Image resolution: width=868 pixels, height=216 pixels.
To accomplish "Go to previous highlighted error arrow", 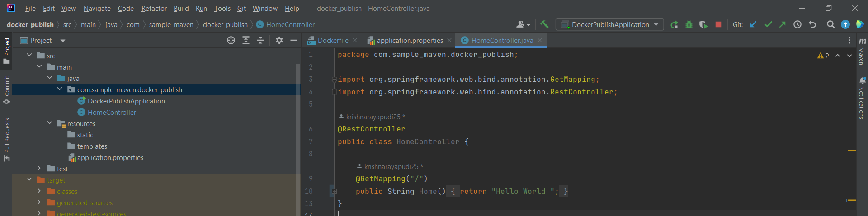I will [x=838, y=56].
